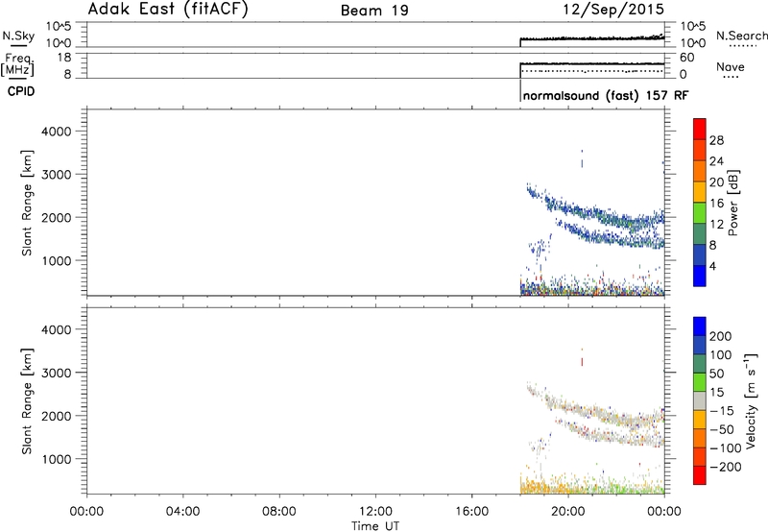The height and width of the screenshot is (532, 768).
Task: Select the 'Beam 19' label
Action: (x=374, y=11)
